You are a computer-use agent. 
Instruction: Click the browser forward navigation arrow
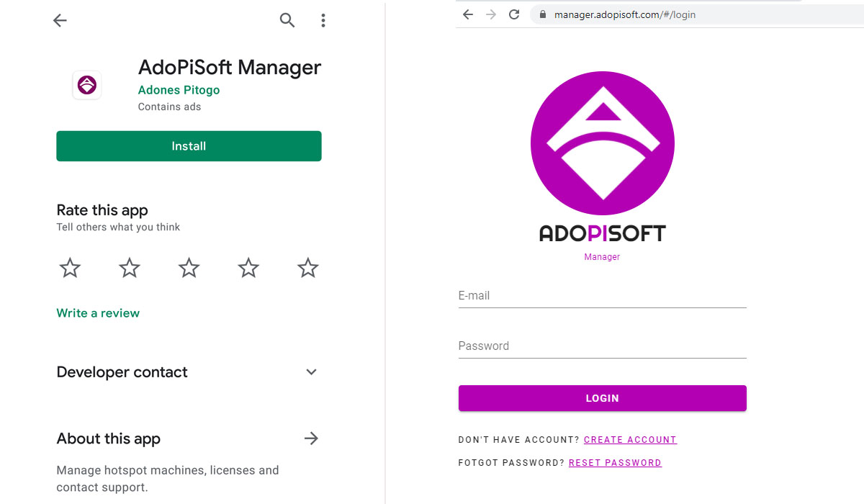point(490,14)
